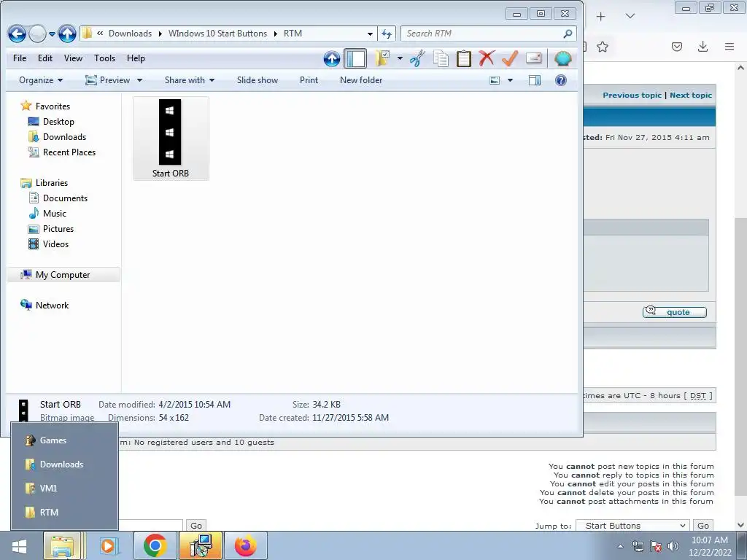Expand breadcrumb arrow after Downloads
This screenshot has height=560, width=747.
pos(160,34)
